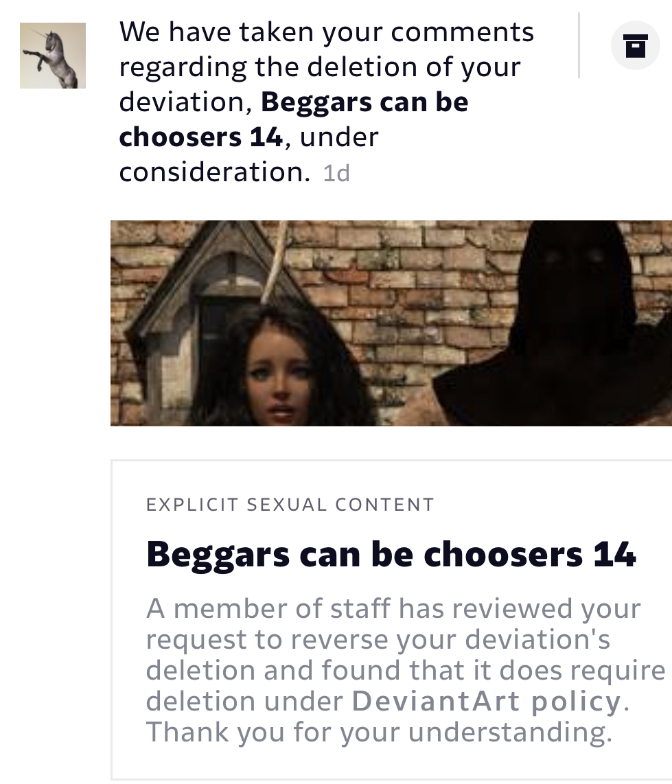Open the bold Beggars can be choosers 14 link
672x784 pixels.
(294, 119)
